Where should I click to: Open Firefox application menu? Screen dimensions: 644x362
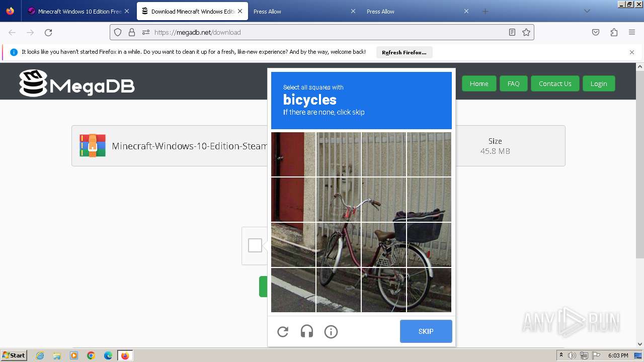[x=632, y=32]
